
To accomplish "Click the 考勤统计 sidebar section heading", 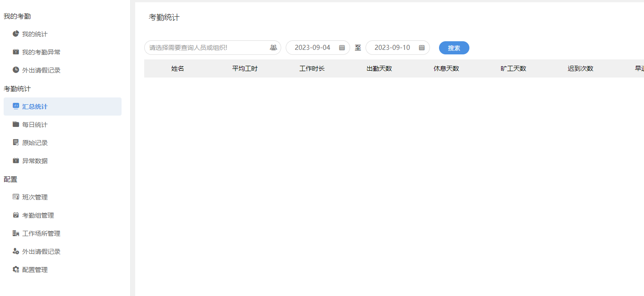I will 17,88.
